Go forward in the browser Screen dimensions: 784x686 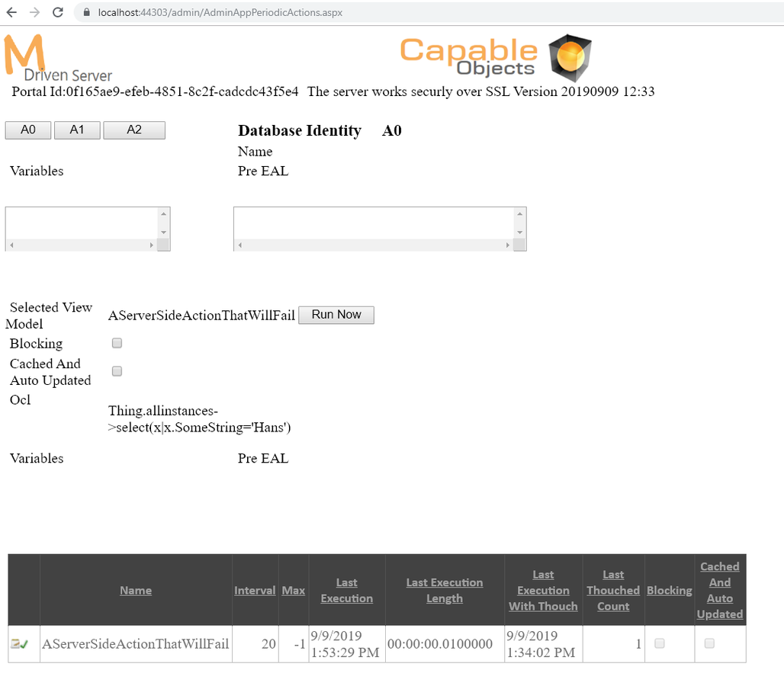[34, 12]
